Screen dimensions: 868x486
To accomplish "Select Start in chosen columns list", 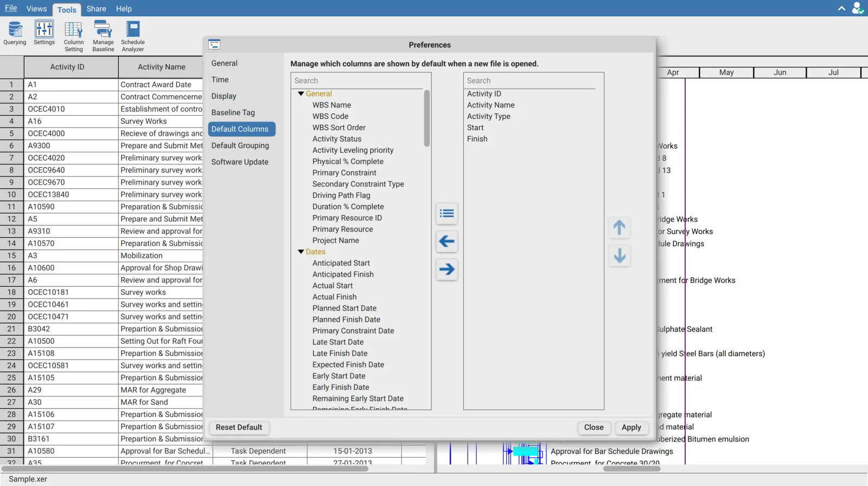I will [475, 128].
